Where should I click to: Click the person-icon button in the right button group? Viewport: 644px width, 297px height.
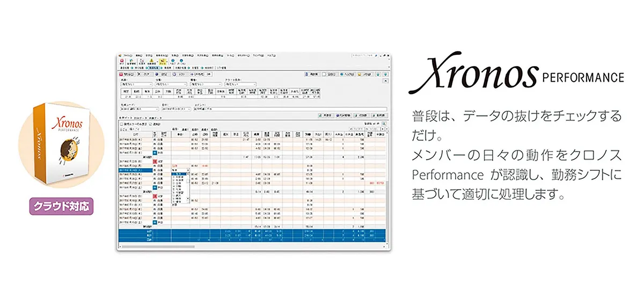click(312, 74)
